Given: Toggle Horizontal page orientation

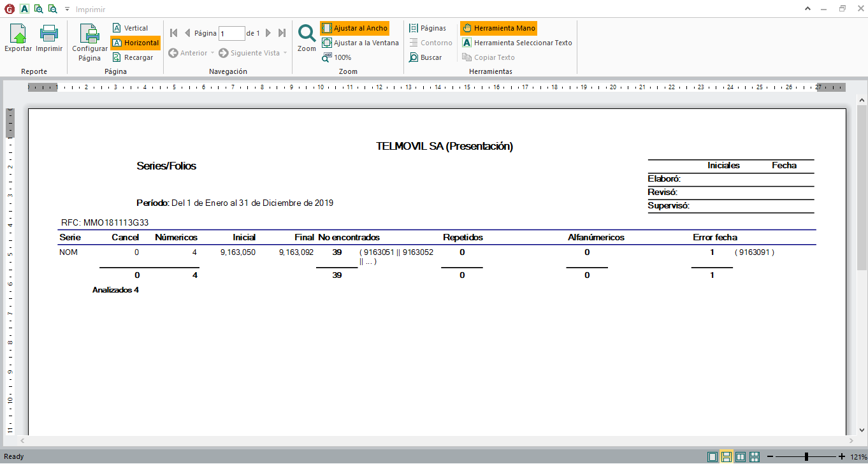Looking at the screenshot, I should [135, 43].
